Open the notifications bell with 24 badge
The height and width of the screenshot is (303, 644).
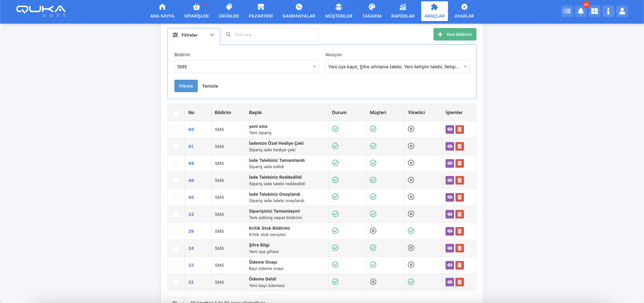580,11
